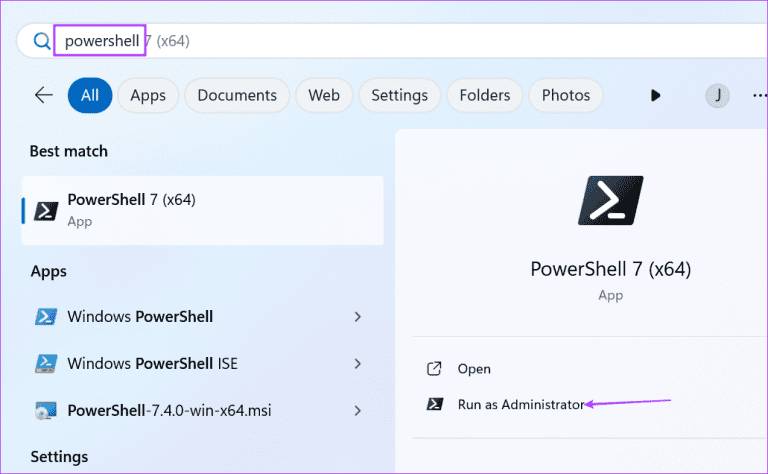Click the search magnifier icon
This screenshot has width=768, height=474.
click(41, 41)
